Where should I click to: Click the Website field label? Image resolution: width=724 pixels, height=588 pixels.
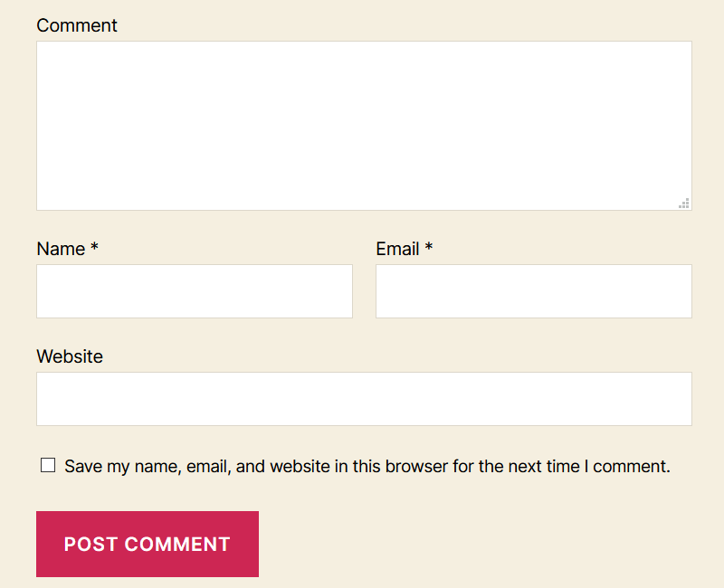click(x=70, y=356)
